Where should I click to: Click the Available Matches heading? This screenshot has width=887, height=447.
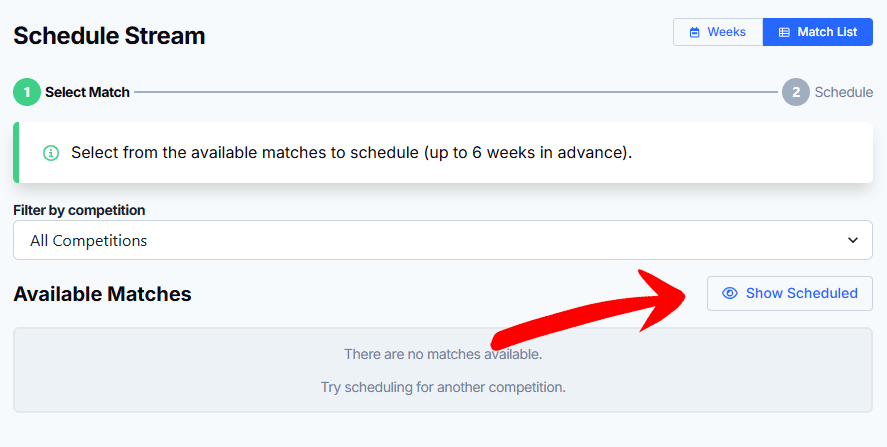[x=102, y=294]
